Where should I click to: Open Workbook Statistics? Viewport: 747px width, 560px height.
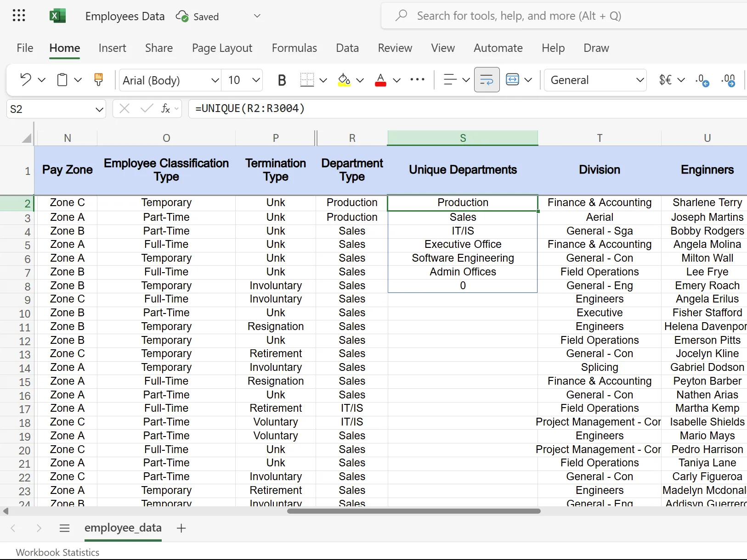(57, 552)
